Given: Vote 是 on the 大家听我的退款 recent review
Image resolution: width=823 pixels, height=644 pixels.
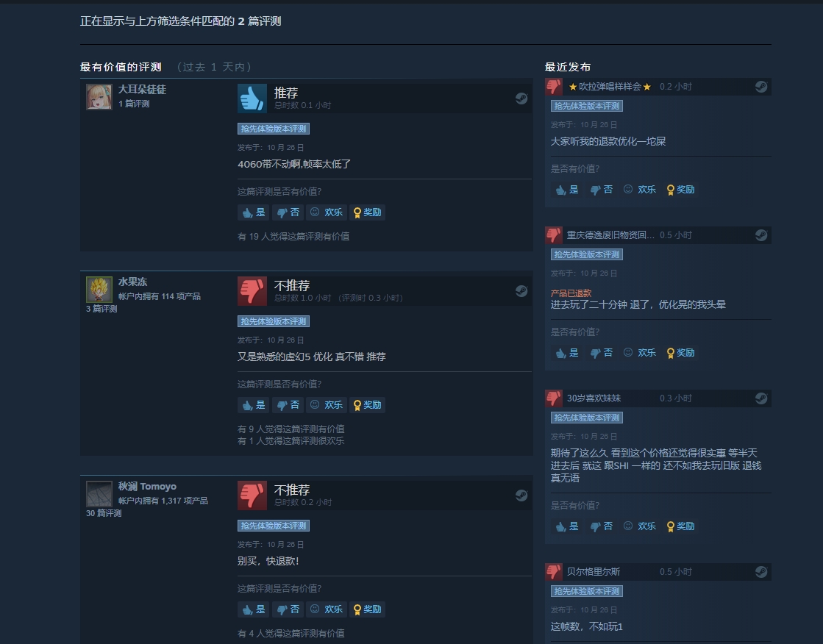Looking at the screenshot, I should 567,190.
